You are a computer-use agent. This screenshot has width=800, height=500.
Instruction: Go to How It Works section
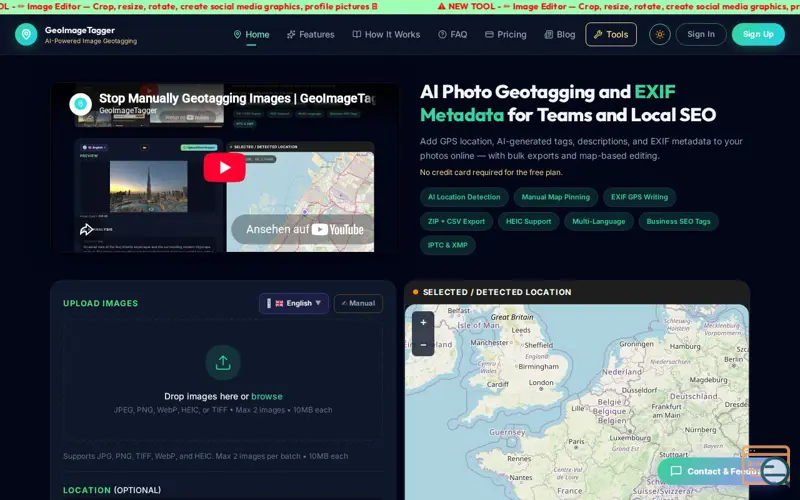(x=386, y=35)
